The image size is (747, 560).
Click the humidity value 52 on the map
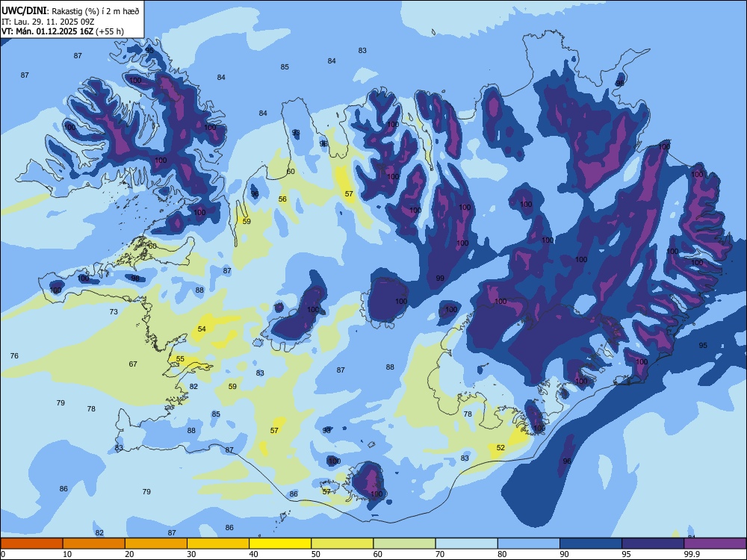[x=500, y=447]
